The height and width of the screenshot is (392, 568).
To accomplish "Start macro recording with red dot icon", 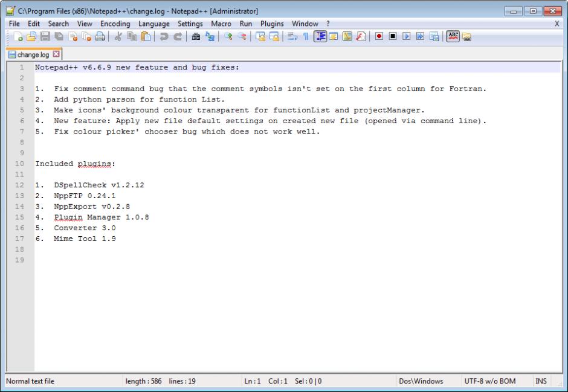I will [x=379, y=37].
